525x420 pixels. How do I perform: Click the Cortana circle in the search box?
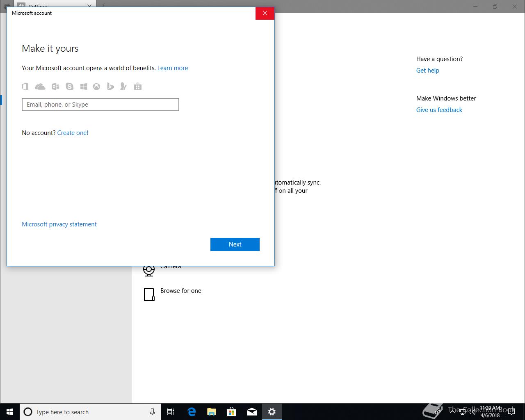(x=28, y=412)
